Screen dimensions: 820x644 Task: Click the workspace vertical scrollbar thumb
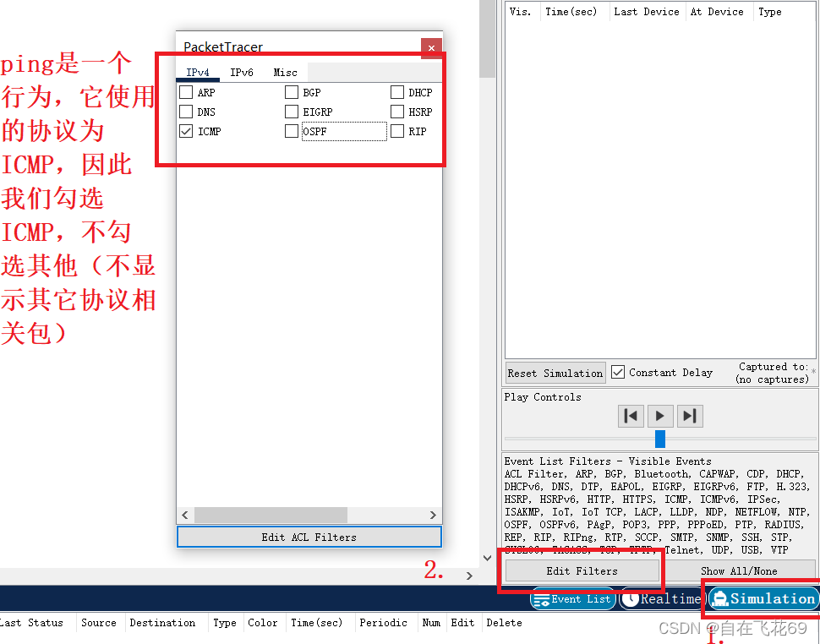tap(487, 39)
